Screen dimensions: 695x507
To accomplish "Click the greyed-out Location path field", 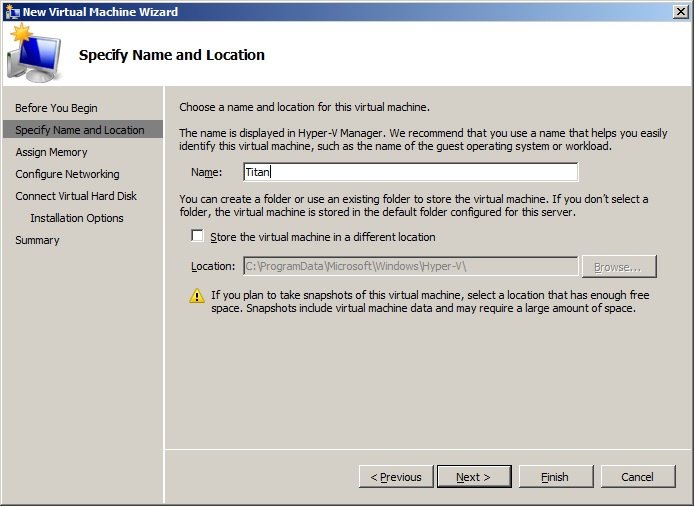I will 410,266.
